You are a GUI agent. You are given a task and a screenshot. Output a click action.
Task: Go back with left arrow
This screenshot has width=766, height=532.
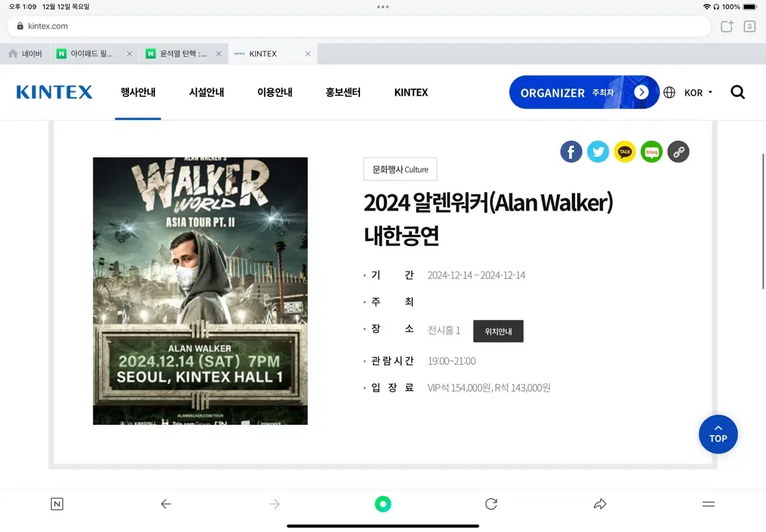[x=166, y=504]
